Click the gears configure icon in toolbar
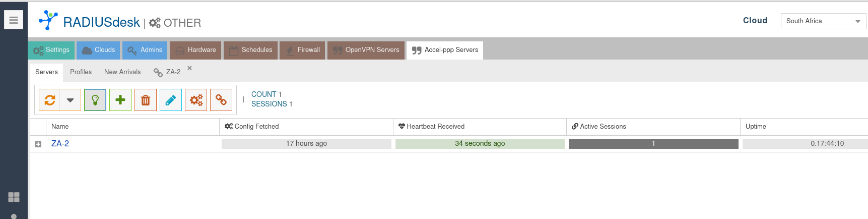Image resolution: width=868 pixels, height=219 pixels. [196, 100]
